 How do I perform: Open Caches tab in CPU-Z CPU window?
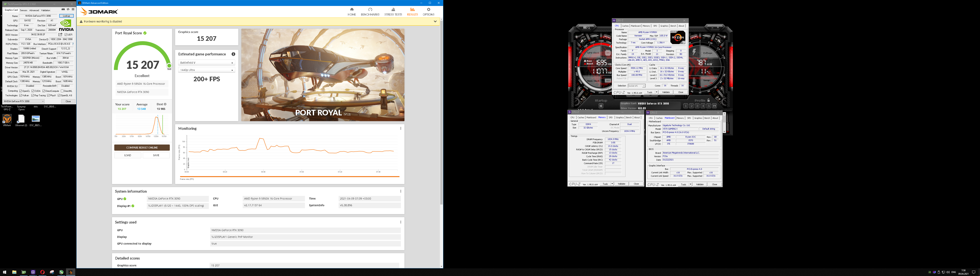[x=626, y=26]
